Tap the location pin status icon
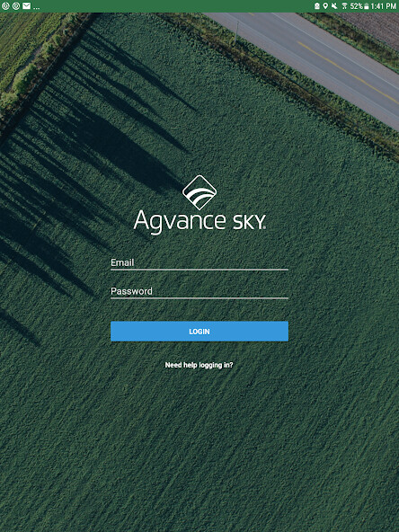This screenshot has width=399, height=532. pos(325,5)
